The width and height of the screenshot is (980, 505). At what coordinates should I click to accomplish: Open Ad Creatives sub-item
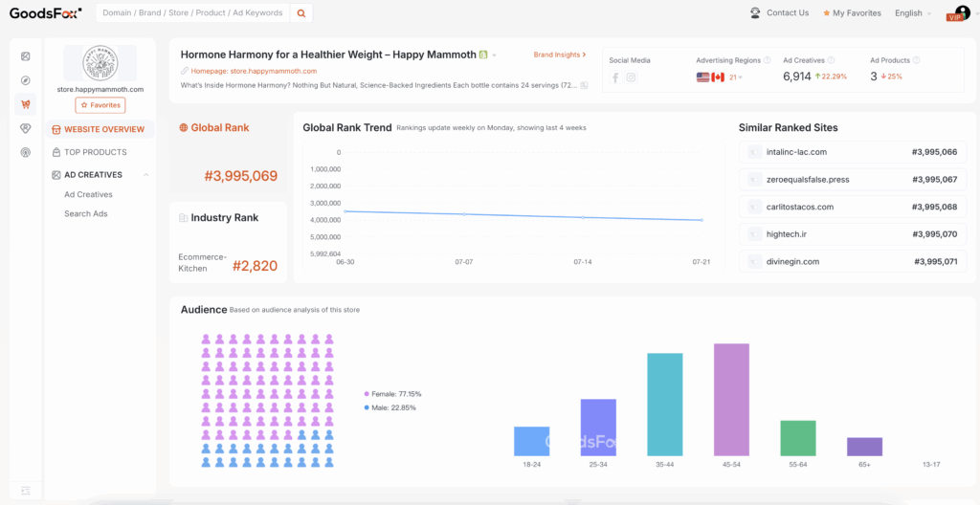(x=88, y=194)
